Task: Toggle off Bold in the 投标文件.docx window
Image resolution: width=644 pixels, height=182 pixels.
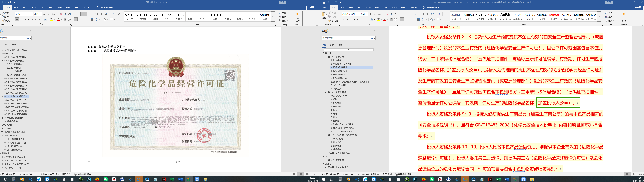Action: click(17, 20)
